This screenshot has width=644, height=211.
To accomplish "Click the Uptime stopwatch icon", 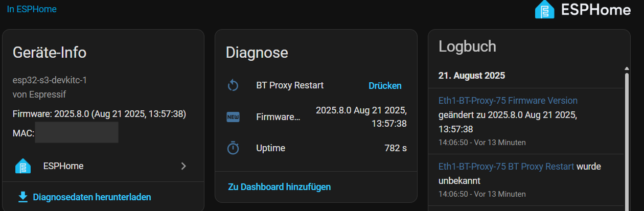I will pos(233,148).
